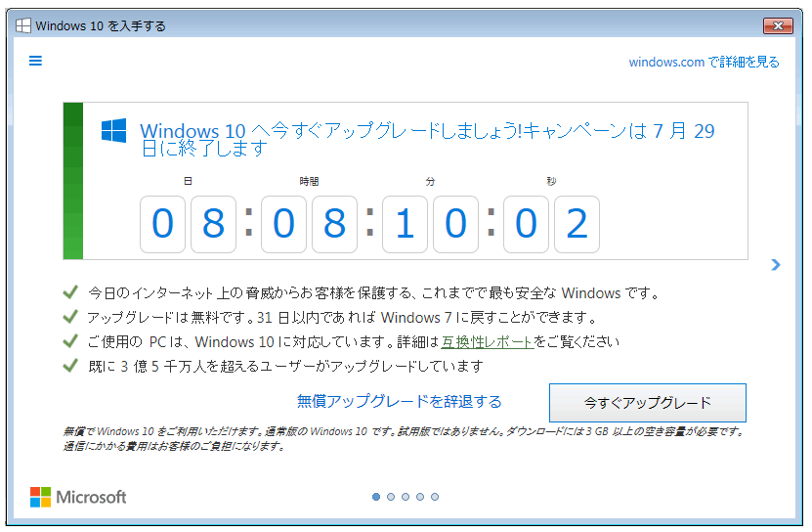This screenshot has height=532, width=812.
Task: Click the 今すぐアップグレード button
Action: (x=647, y=403)
